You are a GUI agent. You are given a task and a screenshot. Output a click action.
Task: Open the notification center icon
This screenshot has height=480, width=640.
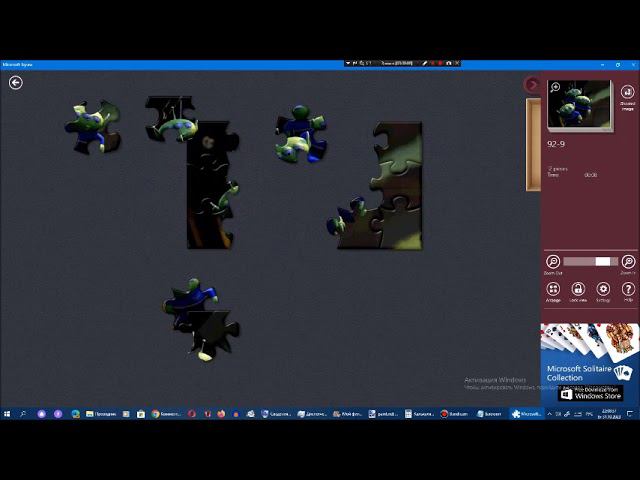point(630,414)
